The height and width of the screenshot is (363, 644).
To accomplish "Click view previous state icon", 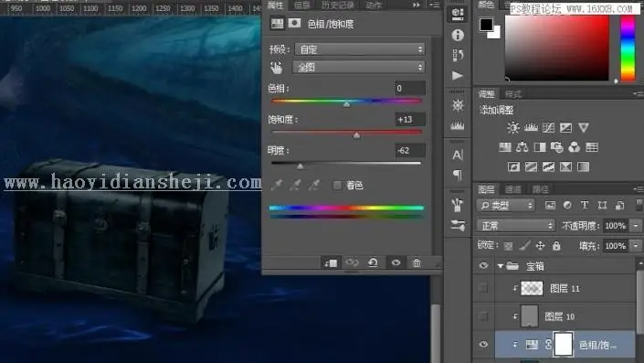I will pyautogui.click(x=352, y=262).
